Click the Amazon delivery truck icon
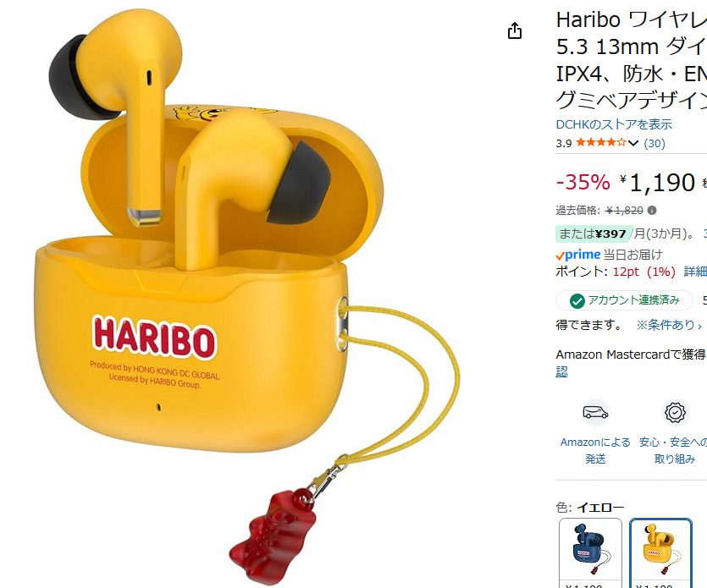 pos(595,412)
